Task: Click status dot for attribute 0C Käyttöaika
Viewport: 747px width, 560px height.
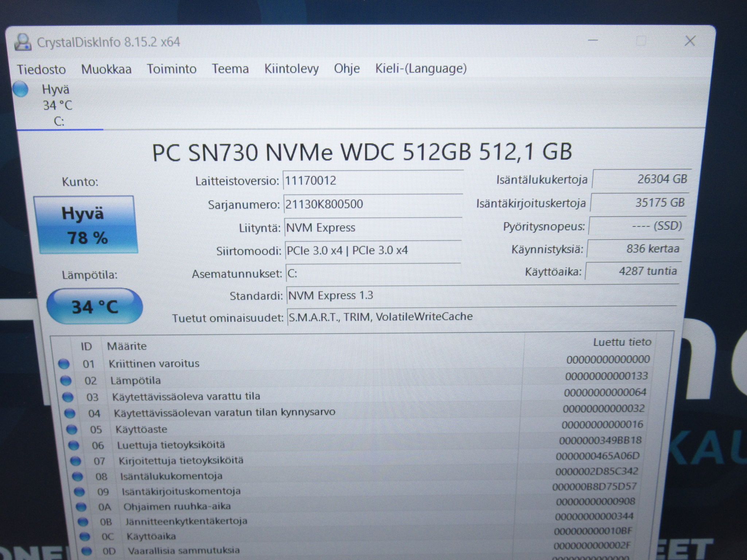Action: pos(85,536)
